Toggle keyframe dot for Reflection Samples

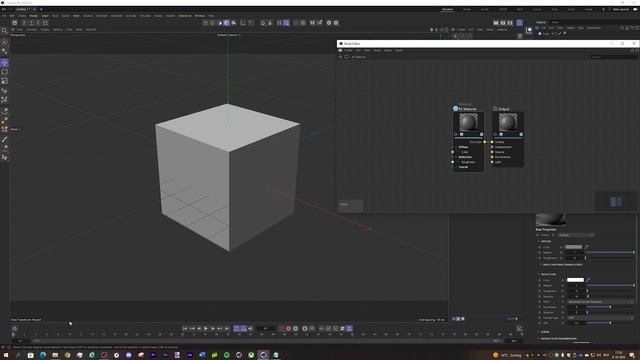[x=540, y=296]
